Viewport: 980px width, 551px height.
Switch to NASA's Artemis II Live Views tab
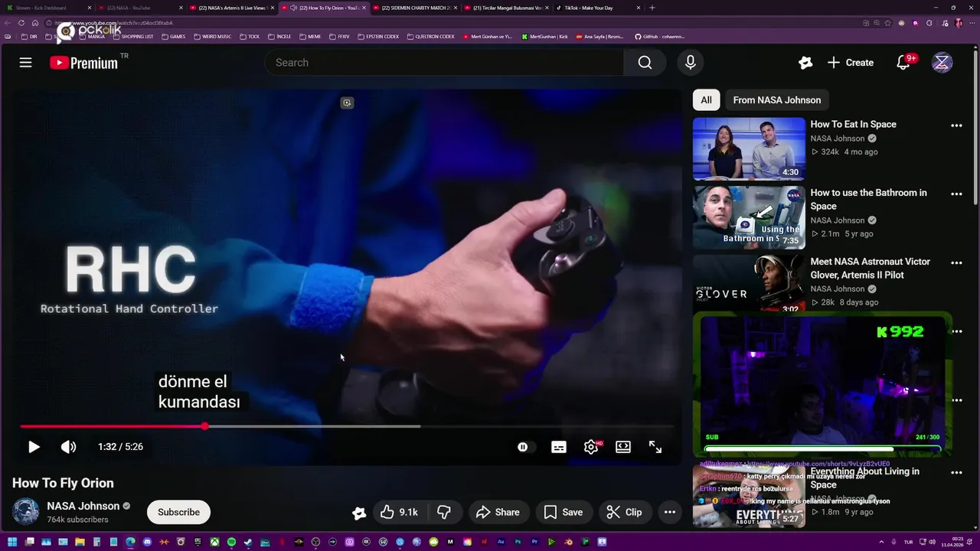pos(233,8)
